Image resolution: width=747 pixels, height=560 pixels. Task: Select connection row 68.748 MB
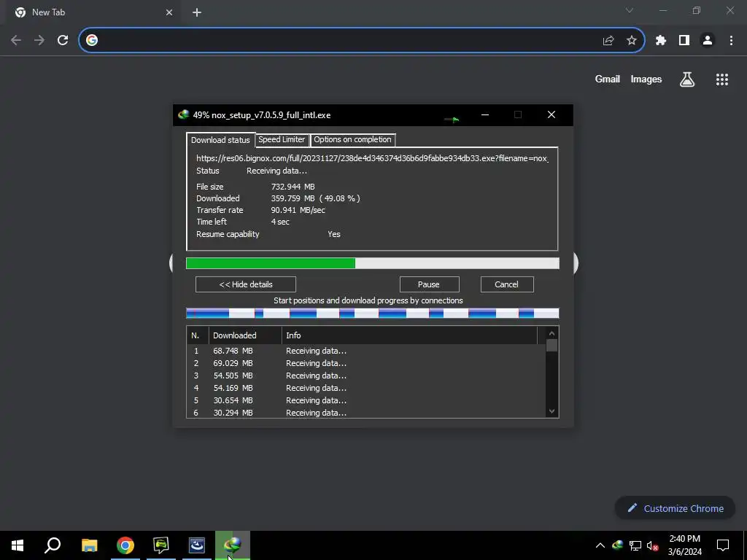click(x=366, y=351)
